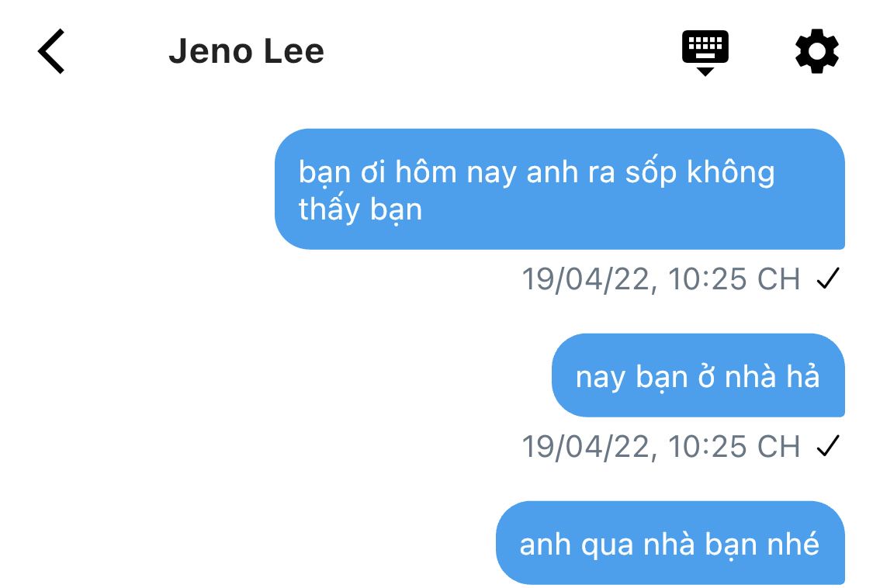
Task: Click the word "Lee" in the header title
Action: point(293,51)
